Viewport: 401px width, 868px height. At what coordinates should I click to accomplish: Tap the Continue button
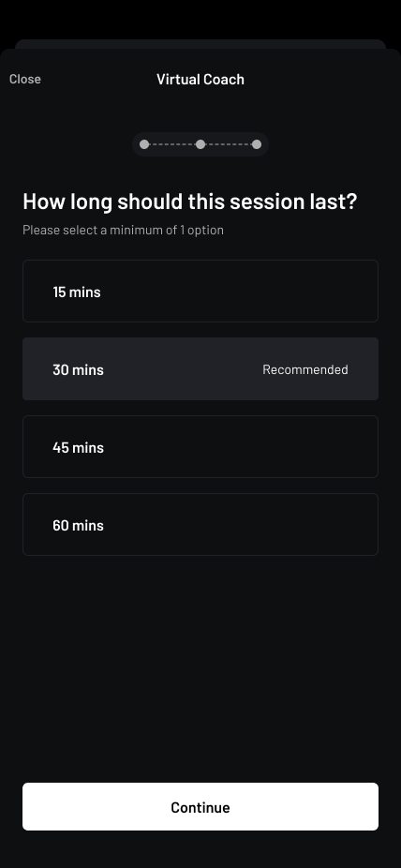[200, 806]
